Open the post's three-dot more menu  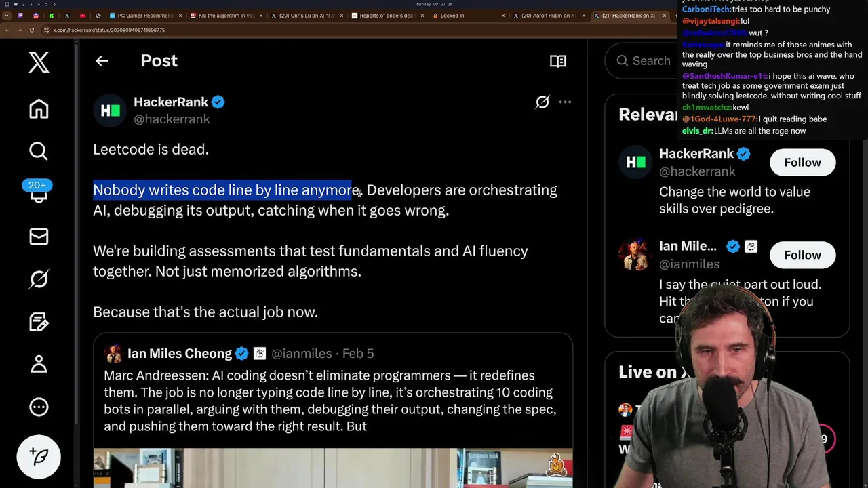[x=565, y=102]
